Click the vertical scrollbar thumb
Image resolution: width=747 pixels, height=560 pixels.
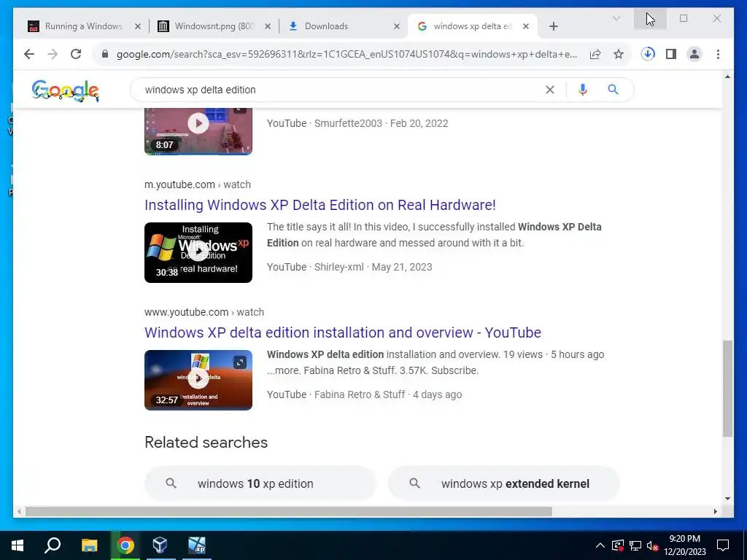(x=727, y=388)
